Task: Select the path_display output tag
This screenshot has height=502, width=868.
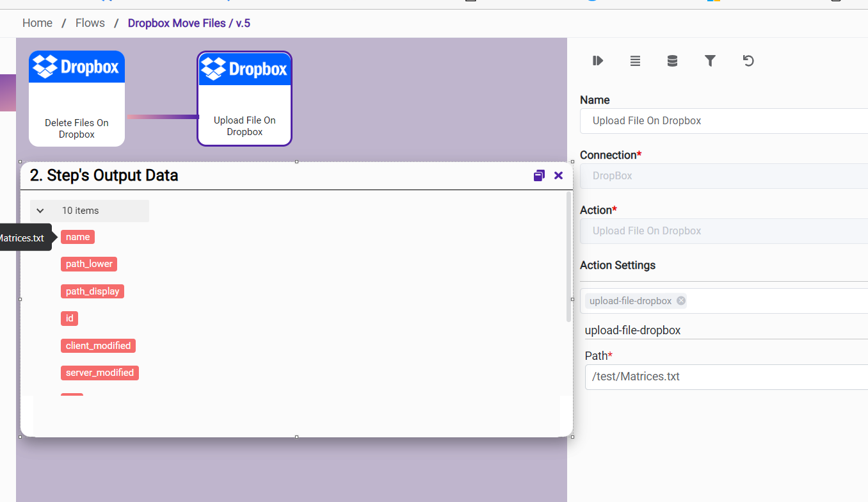Action: click(x=92, y=291)
